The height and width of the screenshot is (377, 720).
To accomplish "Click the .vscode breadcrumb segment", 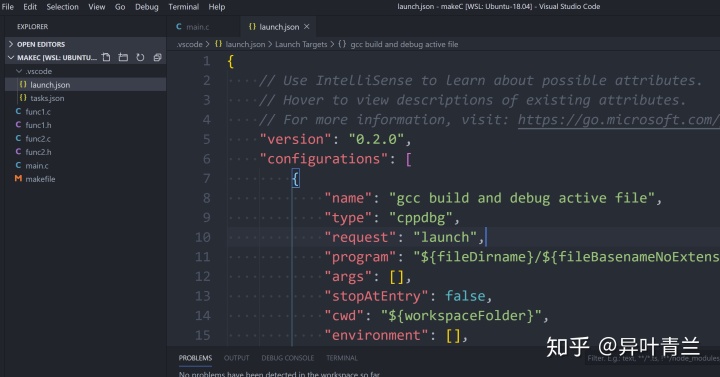I will [x=190, y=44].
